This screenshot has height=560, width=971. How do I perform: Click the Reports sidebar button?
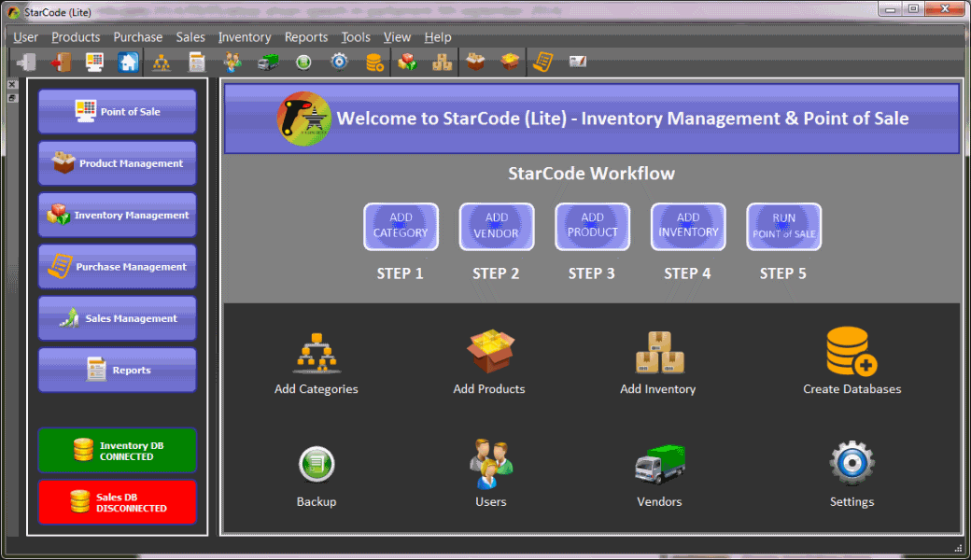coord(117,370)
